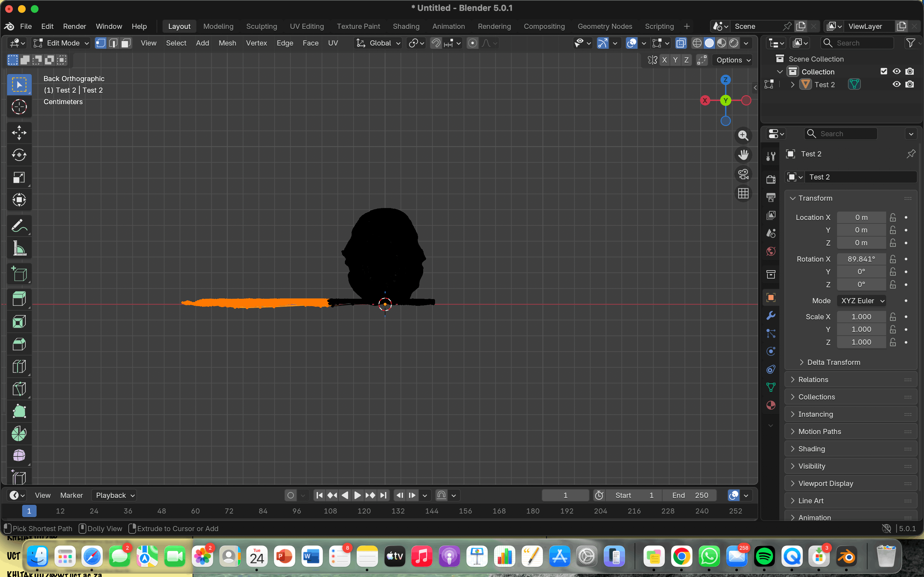Click the Cursor tool icon

19,107
